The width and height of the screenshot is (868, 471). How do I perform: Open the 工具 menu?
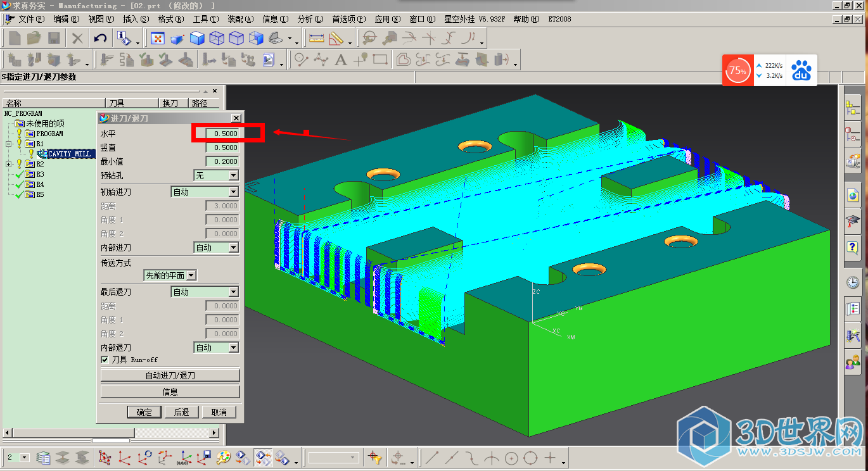tap(205, 19)
